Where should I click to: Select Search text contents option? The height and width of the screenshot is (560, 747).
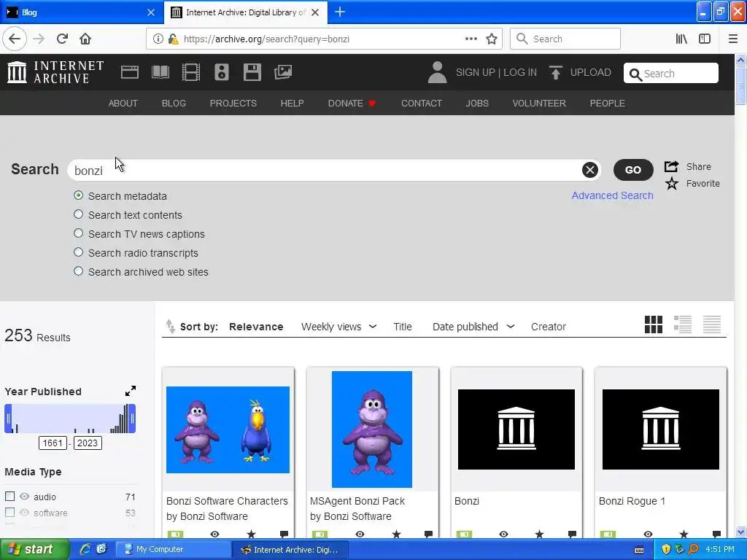pos(79,214)
